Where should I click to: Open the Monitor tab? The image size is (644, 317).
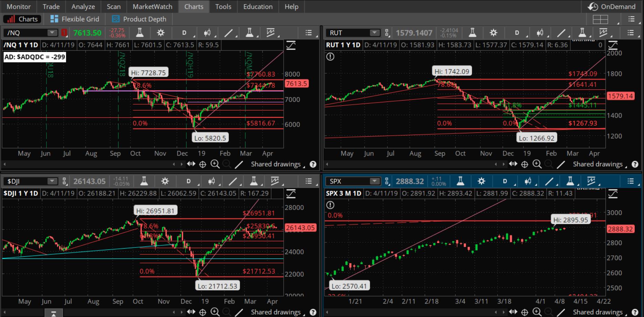19,7
